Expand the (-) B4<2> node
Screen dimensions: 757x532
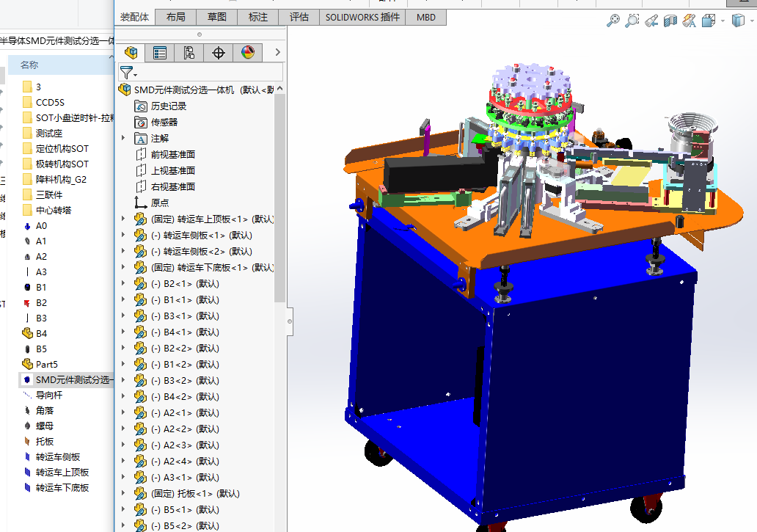(123, 396)
